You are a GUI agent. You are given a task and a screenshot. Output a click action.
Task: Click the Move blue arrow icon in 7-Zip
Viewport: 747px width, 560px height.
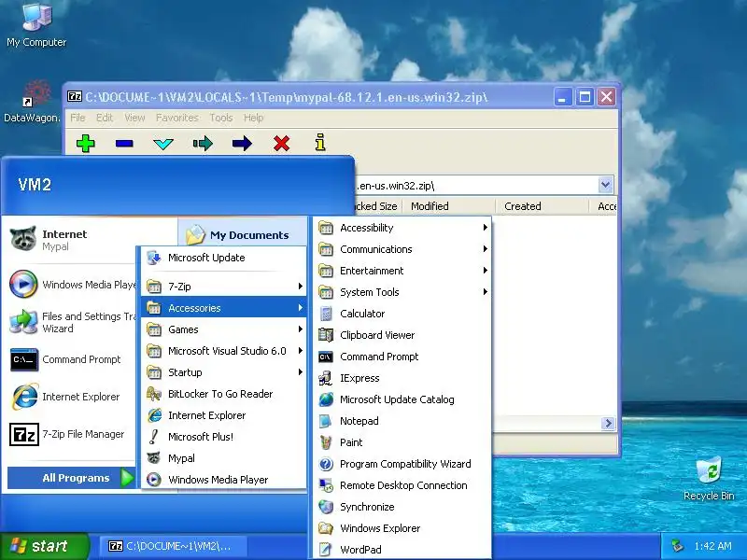[242, 143]
